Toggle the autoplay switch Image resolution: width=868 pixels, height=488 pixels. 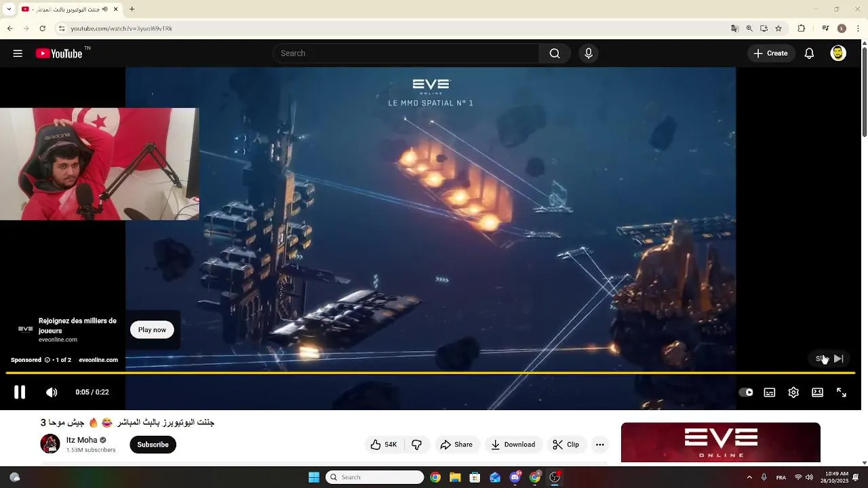(x=746, y=392)
